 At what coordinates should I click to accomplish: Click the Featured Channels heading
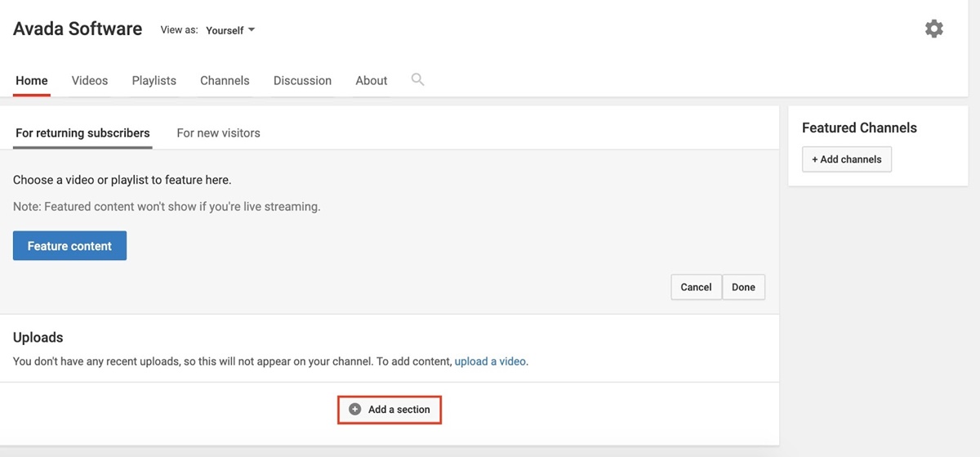tap(859, 128)
